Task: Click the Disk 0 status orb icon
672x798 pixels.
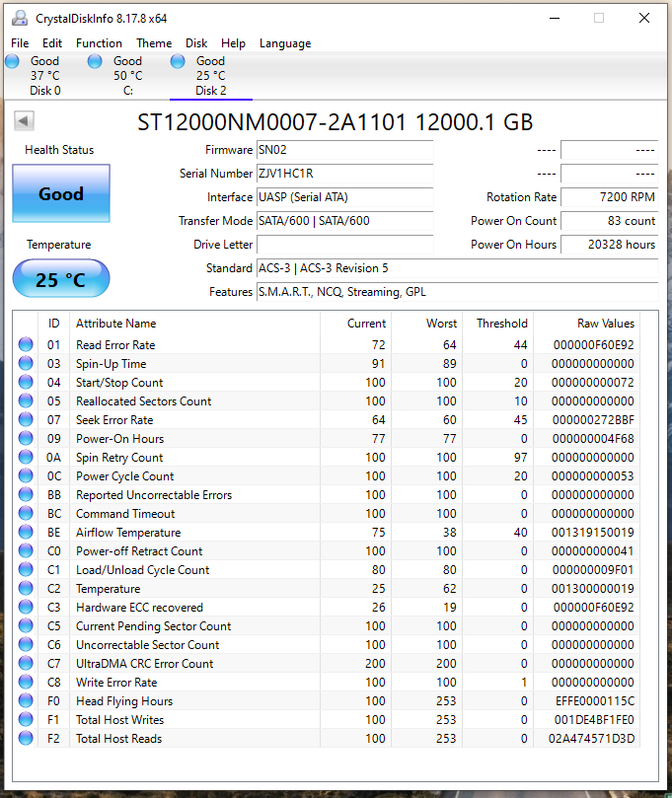Action: point(12,61)
